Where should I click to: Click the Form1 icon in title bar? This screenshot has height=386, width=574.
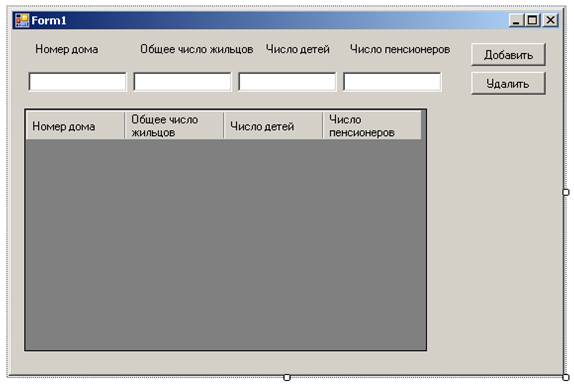22,21
